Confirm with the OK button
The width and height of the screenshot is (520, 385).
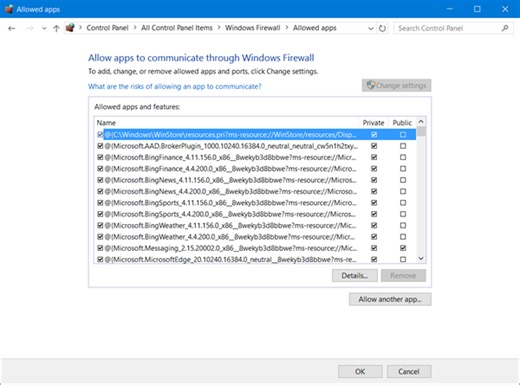[360, 372]
